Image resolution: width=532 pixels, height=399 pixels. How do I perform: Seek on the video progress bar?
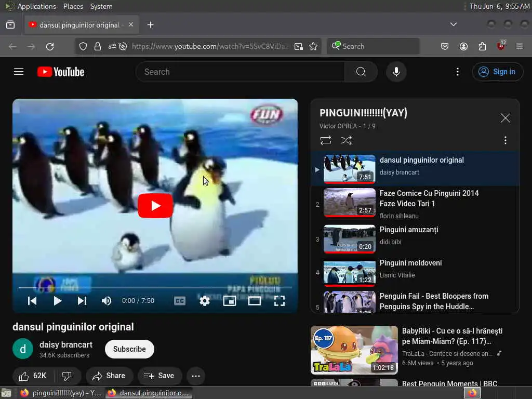(x=155, y=287)
